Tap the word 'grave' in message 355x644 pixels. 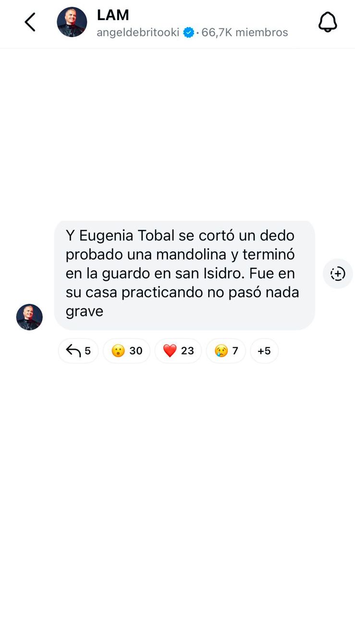point(85,312)
